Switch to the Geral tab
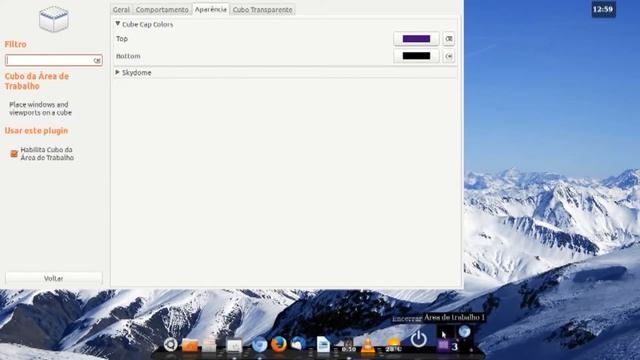This screenshot has height=360, width=640. point(121,9)
